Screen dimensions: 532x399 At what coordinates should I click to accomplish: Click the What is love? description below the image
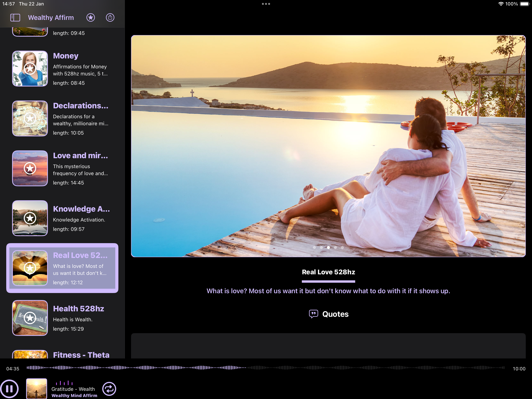pyautogui.click(x=328, y=291)
